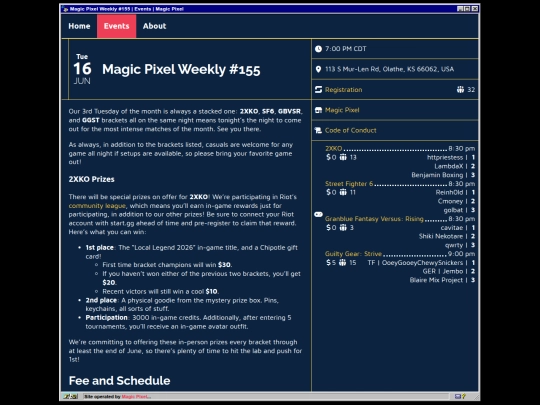This screenshot has width=540, height=405.
Task: Click the 7:00 PM CDT time text
Action: [x=346, y=49]
